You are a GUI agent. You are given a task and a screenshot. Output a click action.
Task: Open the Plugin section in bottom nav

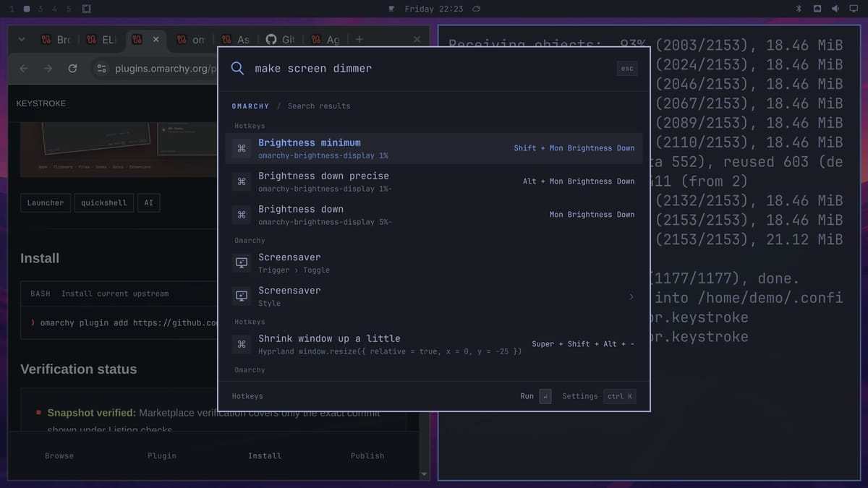[x=162, y=455]
